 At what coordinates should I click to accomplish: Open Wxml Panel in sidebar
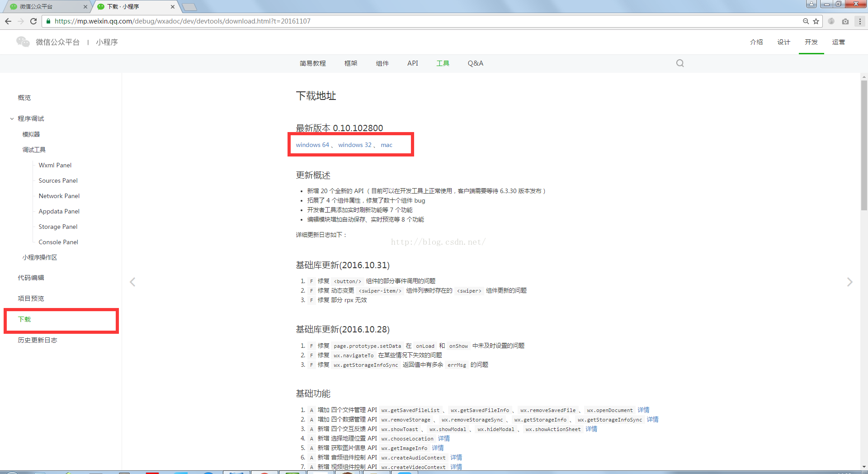pos(55,165)
